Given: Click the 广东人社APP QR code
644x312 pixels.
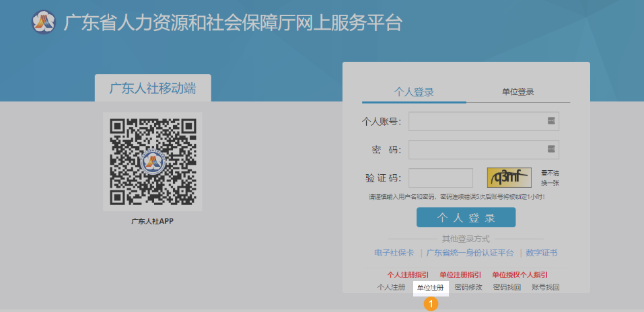Looking at the screenshot, I should pos(152,161).
